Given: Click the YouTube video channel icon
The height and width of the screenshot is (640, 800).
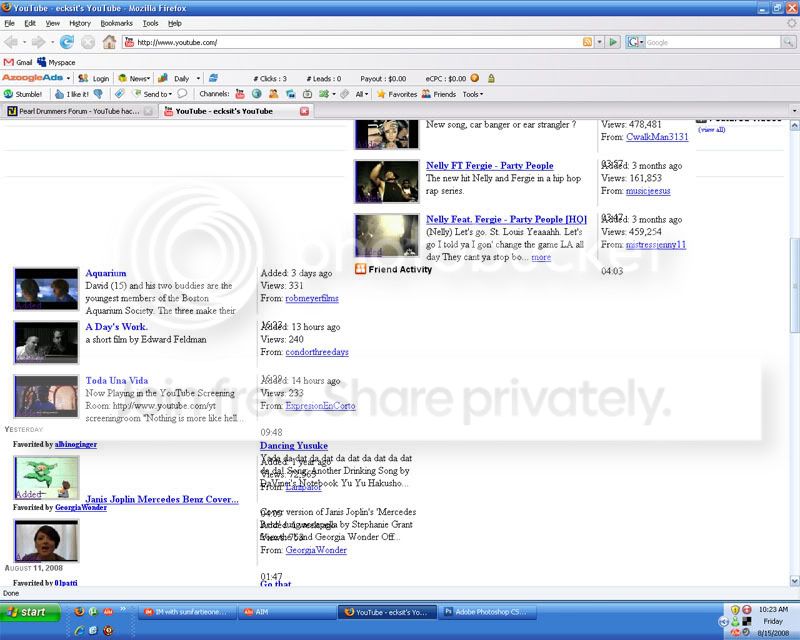Looking at the screenshot, I should (x=240, y=94).
